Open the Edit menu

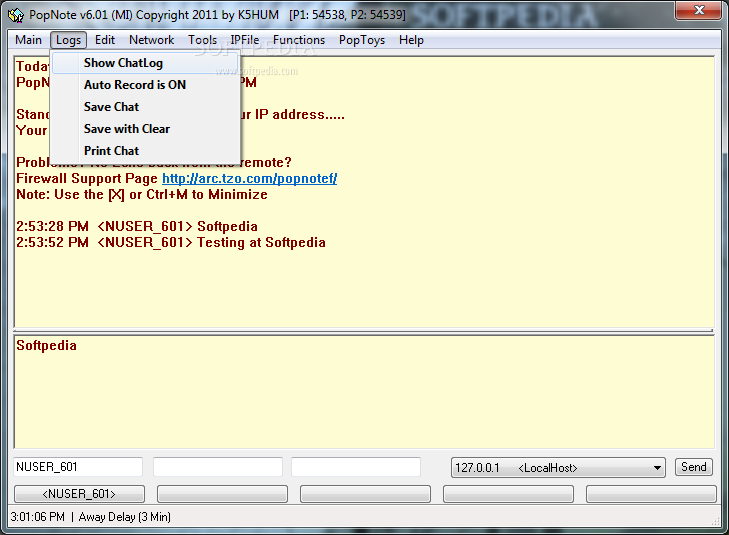click(x=105, y=40)
